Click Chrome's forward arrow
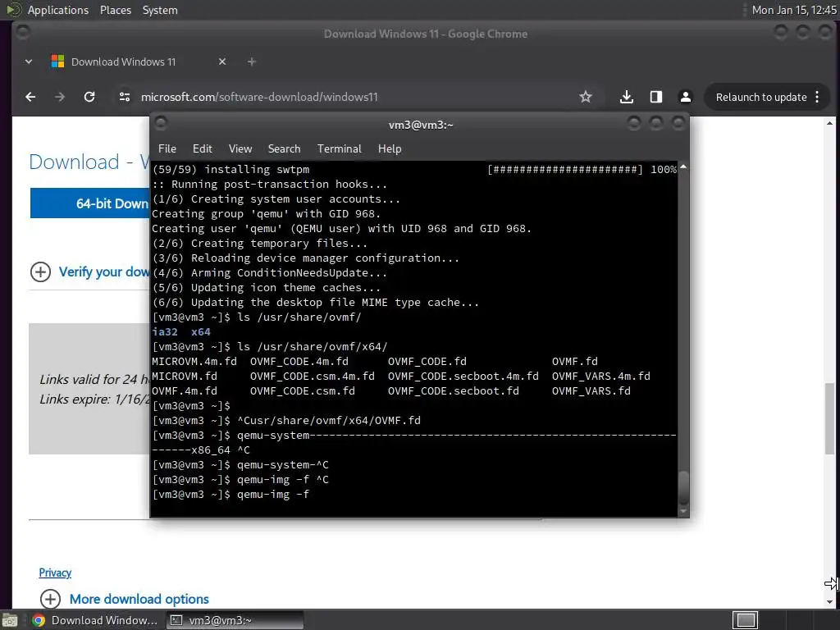 coord(60,97)
